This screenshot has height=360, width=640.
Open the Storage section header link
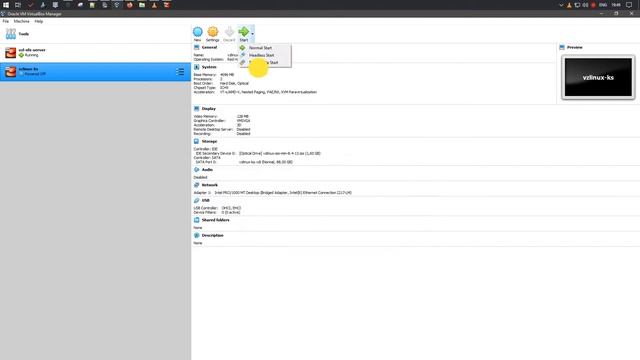point(209,141)
